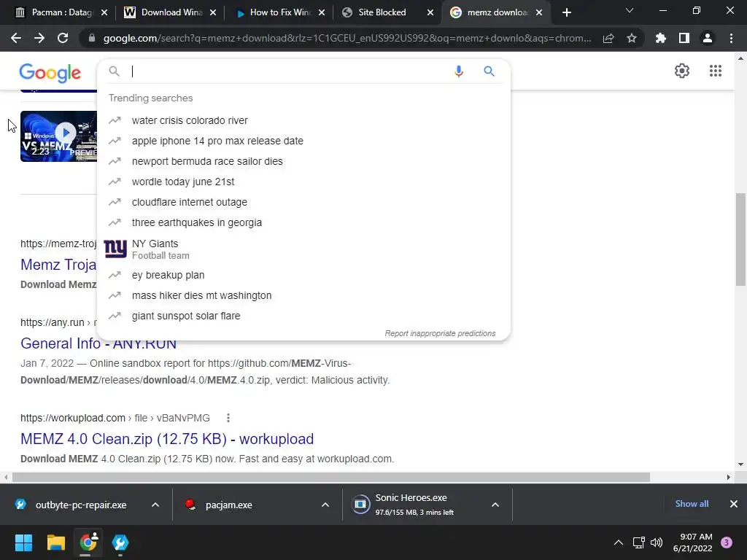Open the Chrome profile avatar
The image size is (747, 560).
pyautogui.click(x=708, y=38)
